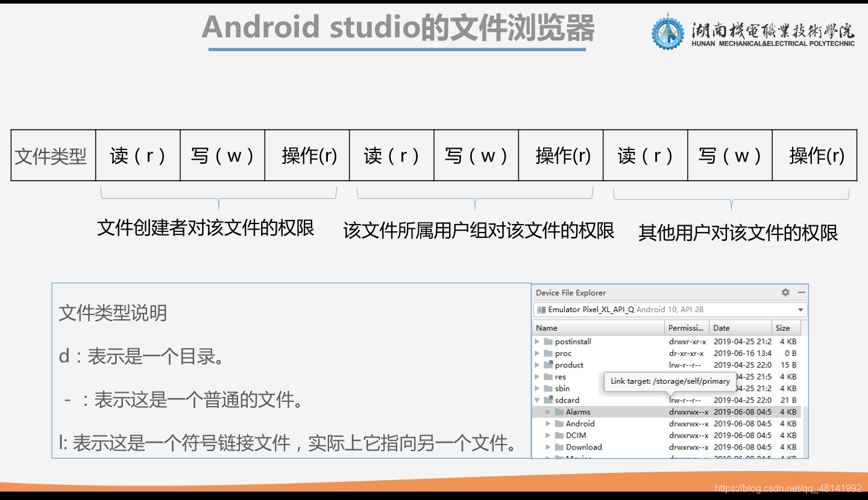Click the Link target /storage/self/primary tooltip
Screen dimensions: 868x500
coord(670,381)
